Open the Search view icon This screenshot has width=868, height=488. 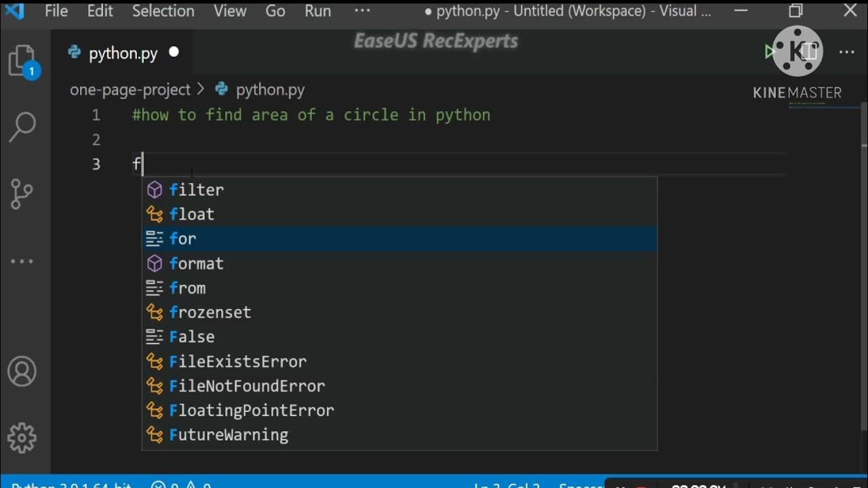click(x=22, y=127)
